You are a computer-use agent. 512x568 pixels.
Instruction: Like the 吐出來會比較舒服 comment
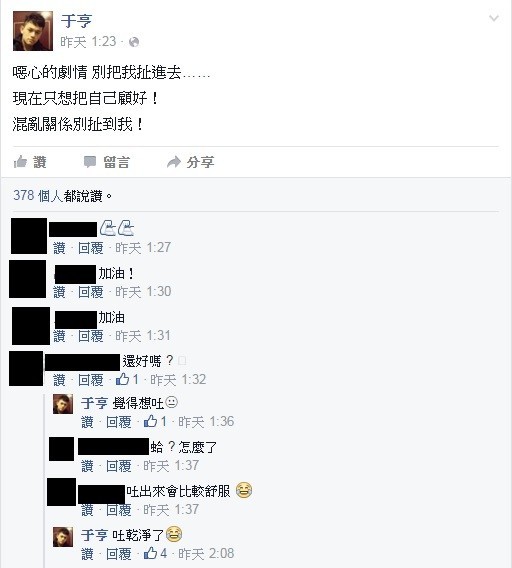(x=87, y=510)
